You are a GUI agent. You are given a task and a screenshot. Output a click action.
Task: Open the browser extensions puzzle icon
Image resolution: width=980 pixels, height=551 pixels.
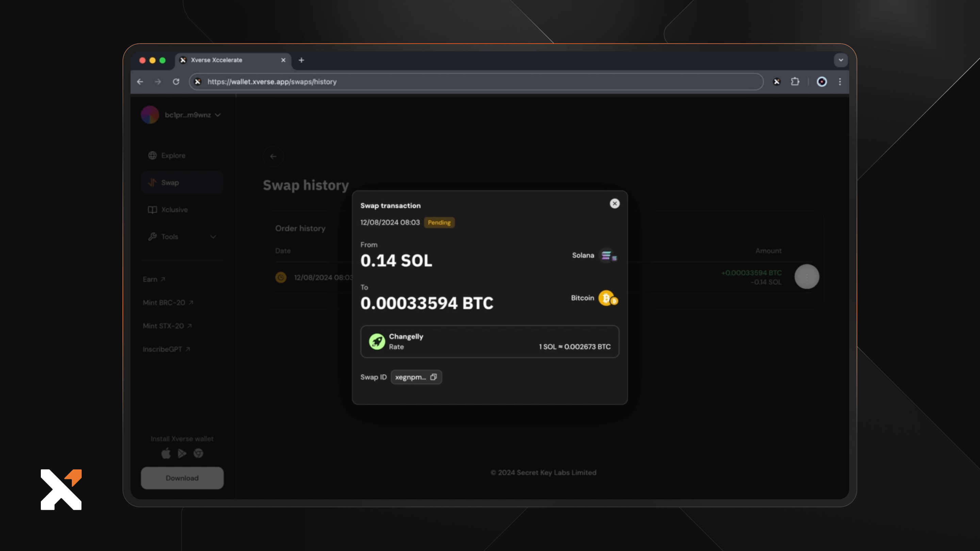[x=795, y=82]
